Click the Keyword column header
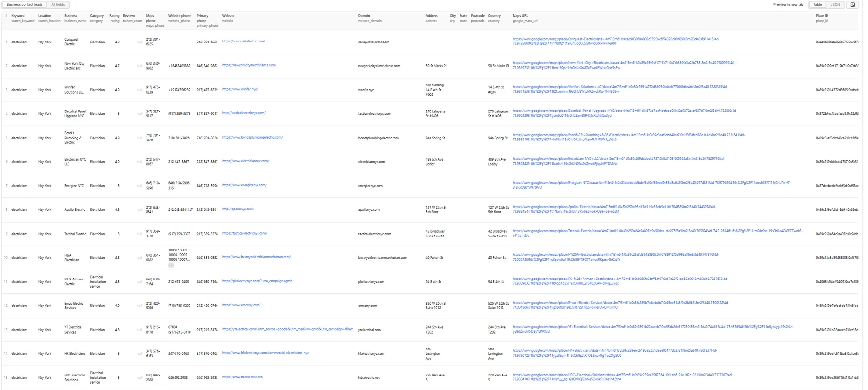The image size is (868, 390). point(23,18)
